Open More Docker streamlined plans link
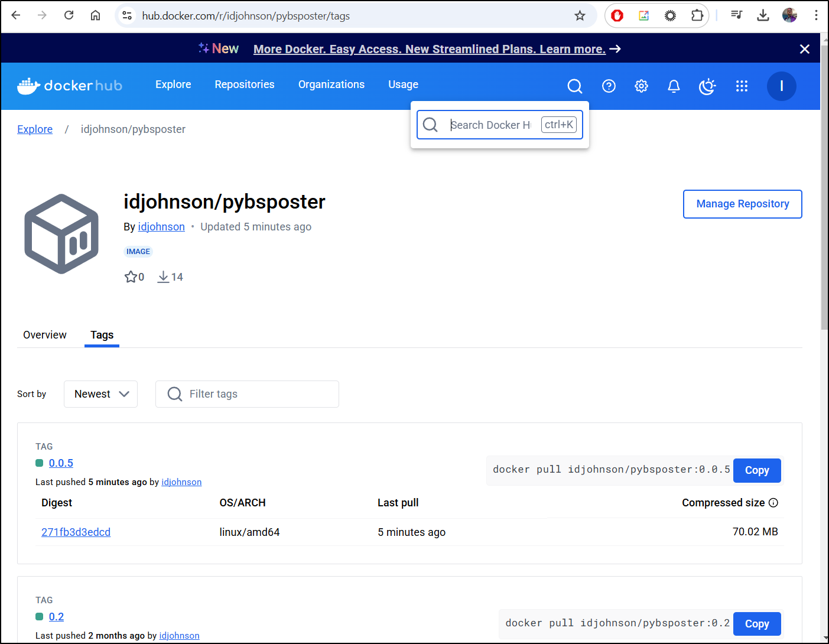The width and height of the screenshot is (829, 644). point(430,49)
